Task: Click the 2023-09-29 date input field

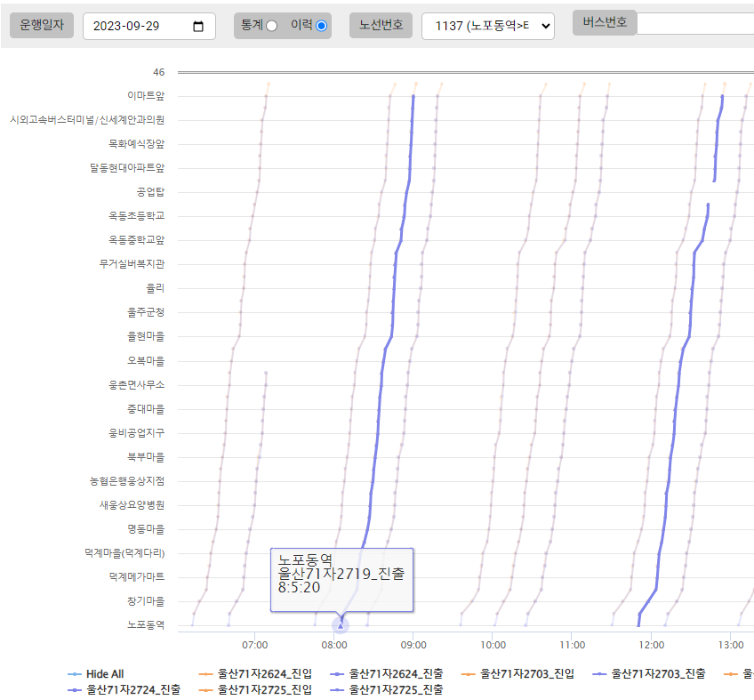Action: (138, 26)
